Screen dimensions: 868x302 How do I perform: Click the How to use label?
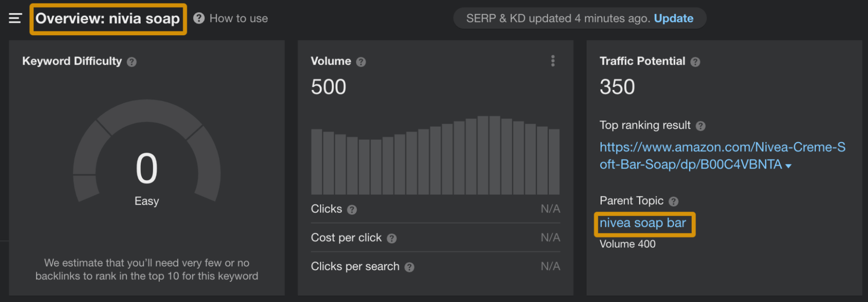[x=238, y=18]
